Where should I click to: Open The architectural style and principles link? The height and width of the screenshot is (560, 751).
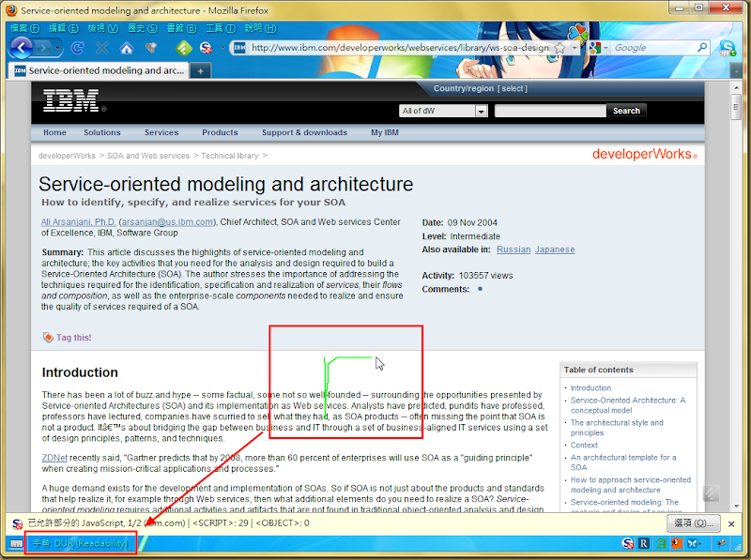617,428
